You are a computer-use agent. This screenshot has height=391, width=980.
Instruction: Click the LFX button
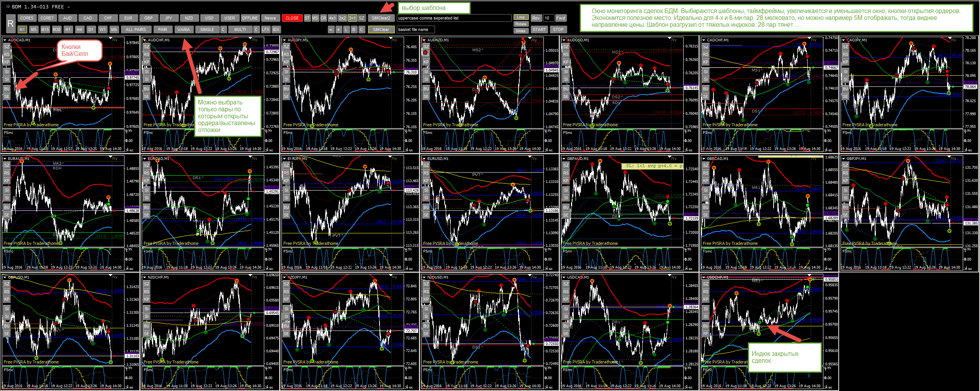[266, 29]
